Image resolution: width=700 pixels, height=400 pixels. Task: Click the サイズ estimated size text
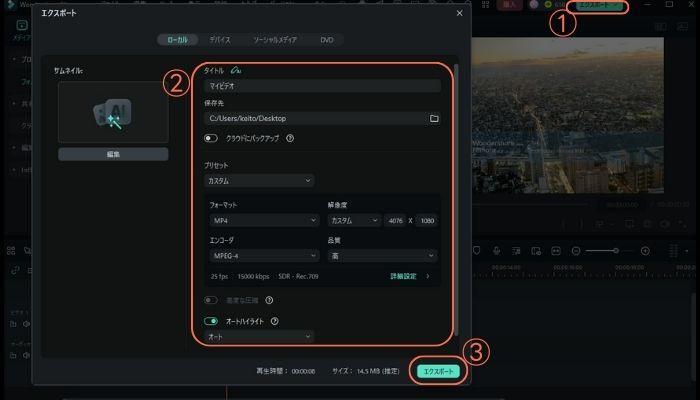(x=366, y=371)
